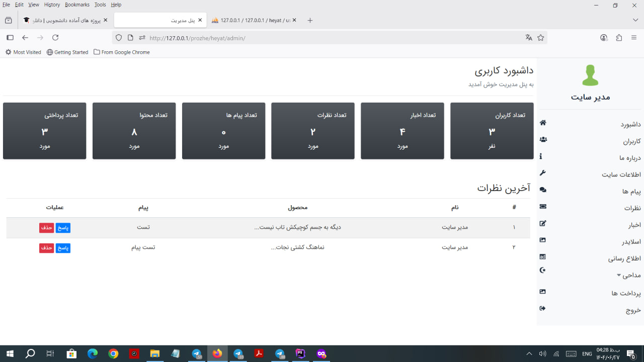Open Telegram from the Windows taskbar
644x362 pixels.
click(x=197, y=354)
